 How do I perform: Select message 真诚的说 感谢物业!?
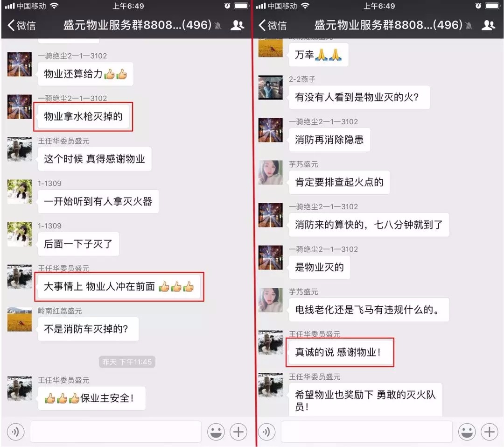(x=338, y=352)
